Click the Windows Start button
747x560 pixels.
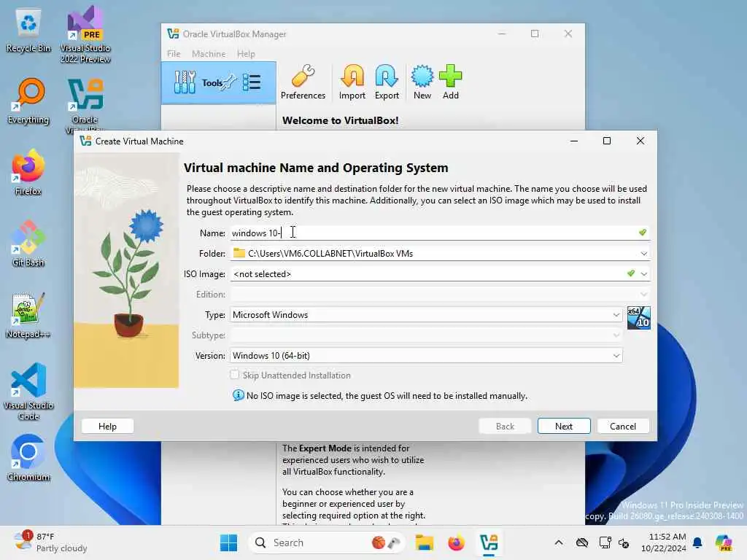(228, 542)
